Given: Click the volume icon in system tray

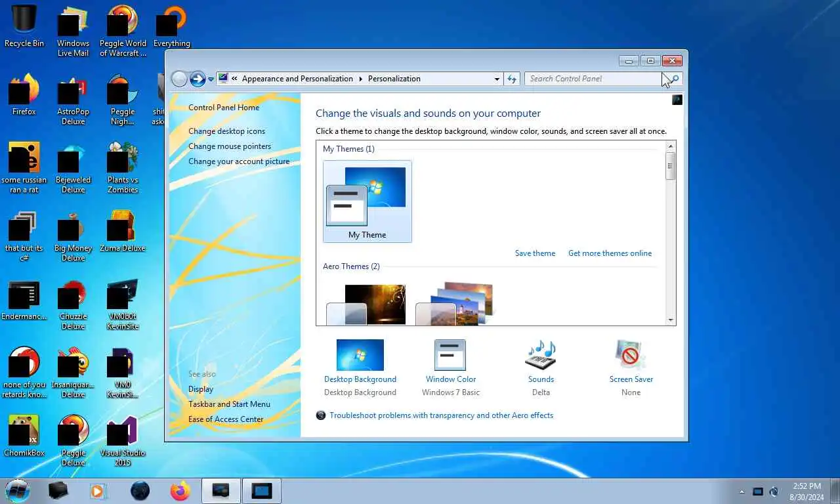Looking at the screenshot, I should tap(774, 492).
